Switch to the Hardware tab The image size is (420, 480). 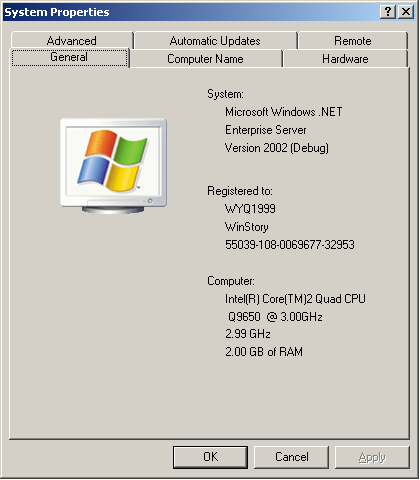coord(345,59)
